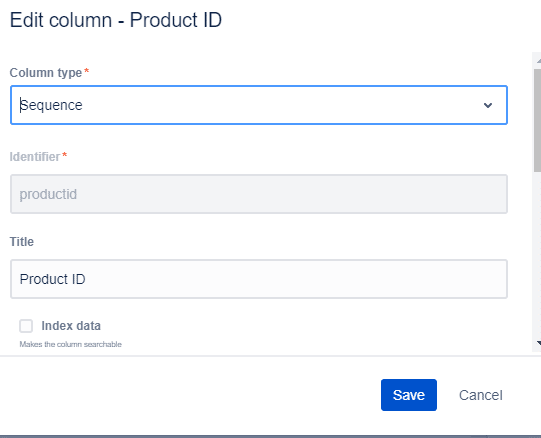Click the disabled productid identifier field
This screenshot has height=438, width=541.
[259, 194]
